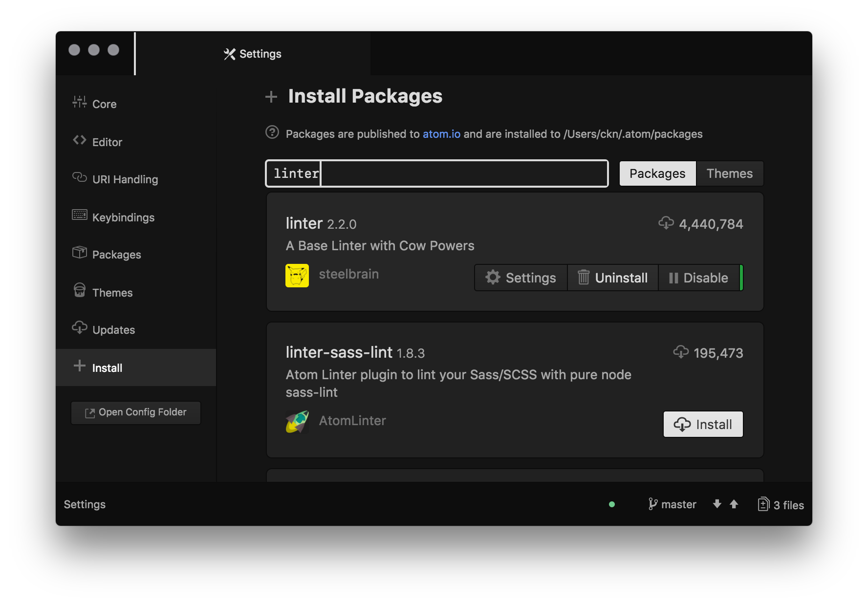Click the package search input field

pyautogui.click(x=437, y=173)
